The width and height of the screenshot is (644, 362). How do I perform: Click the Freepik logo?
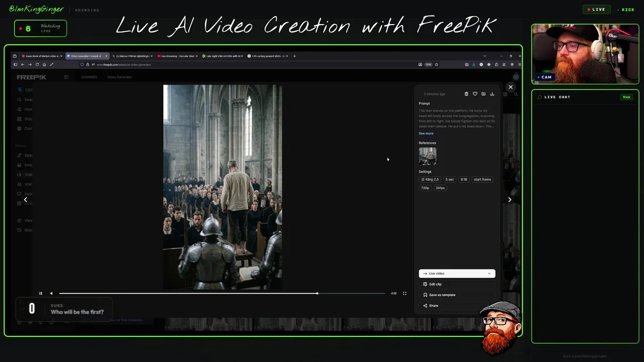coord(31,77)
